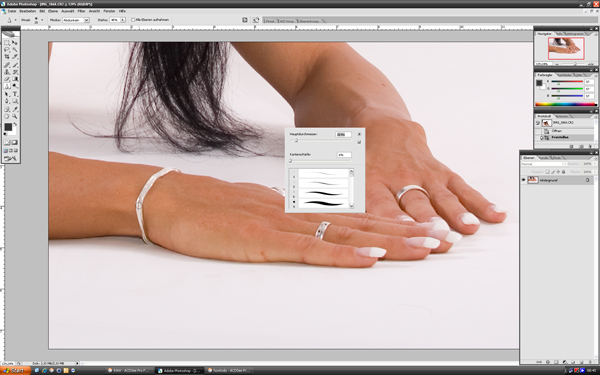Select the Move tool

(x=15, y=42)
